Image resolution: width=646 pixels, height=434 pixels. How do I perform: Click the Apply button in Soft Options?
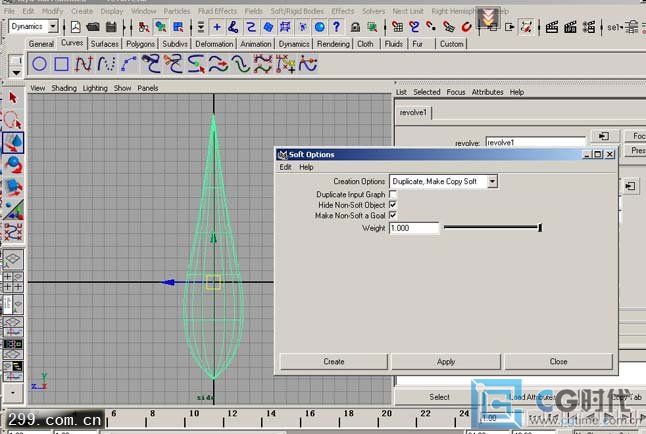coord(446,361)
